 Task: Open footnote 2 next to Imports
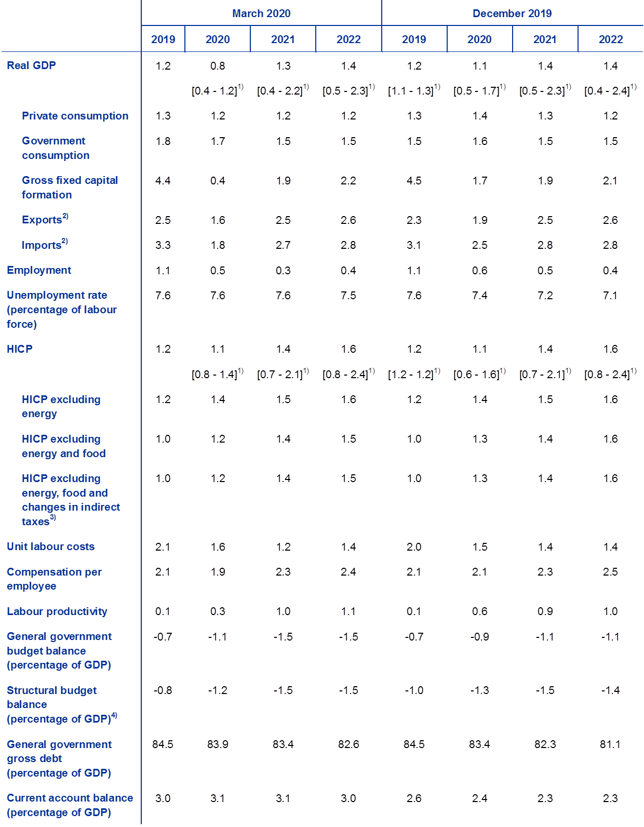(65, 241)
